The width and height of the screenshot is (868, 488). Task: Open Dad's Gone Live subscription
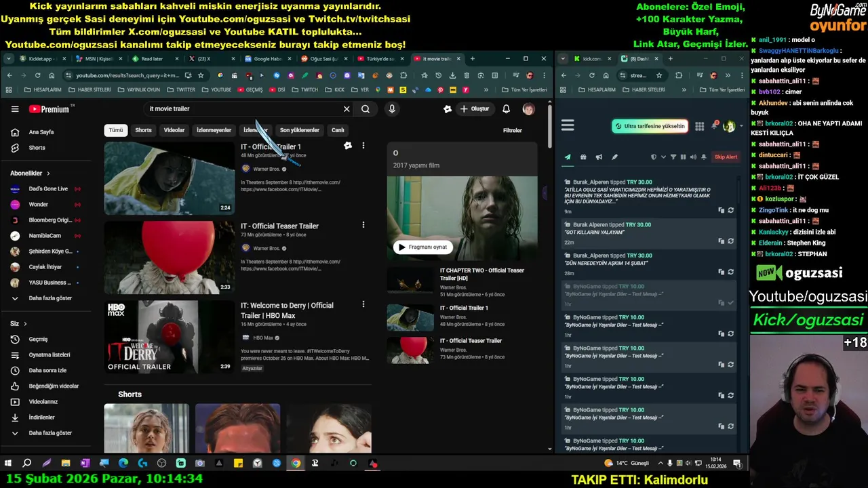(46, 189)
